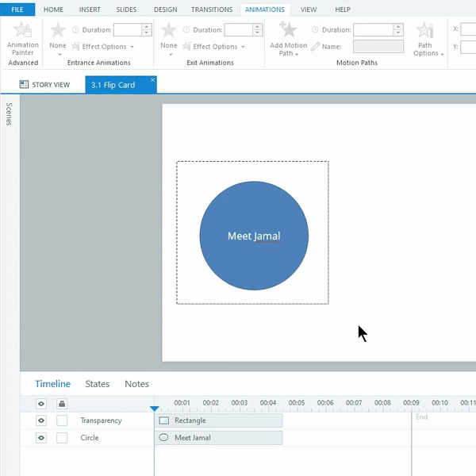
Task: Tick the lock box for Circle row
Action: (62, 438)
